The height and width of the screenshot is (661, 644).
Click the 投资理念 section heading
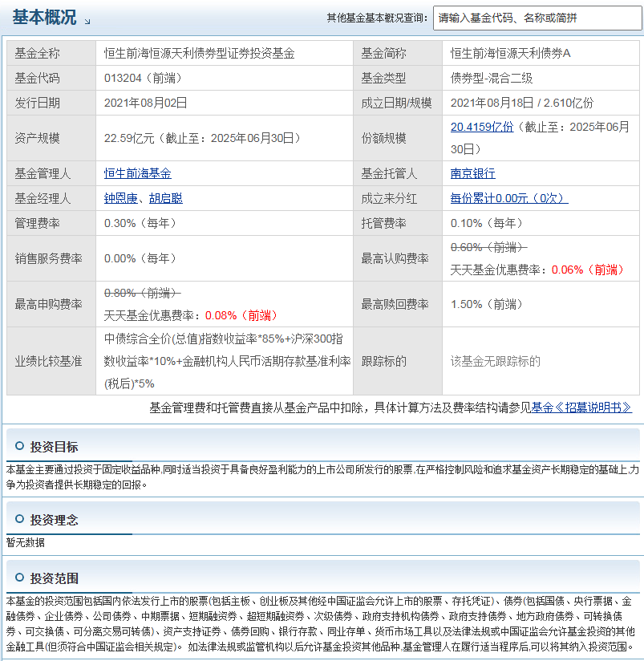54,520
